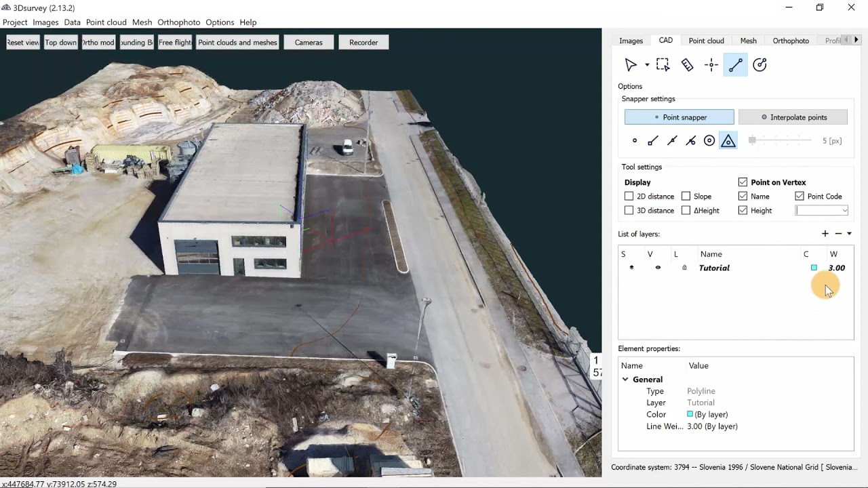
Task: Open the Help menu
Action: pyautogui.click(x=248, y=22)
